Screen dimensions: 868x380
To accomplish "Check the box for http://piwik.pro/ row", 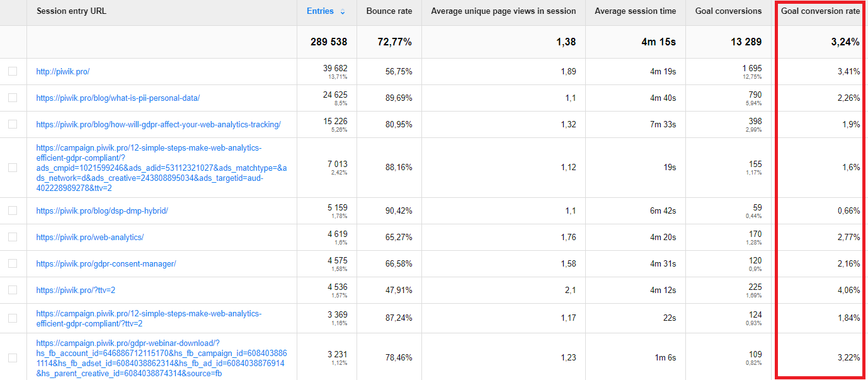I will click(13, 72).
